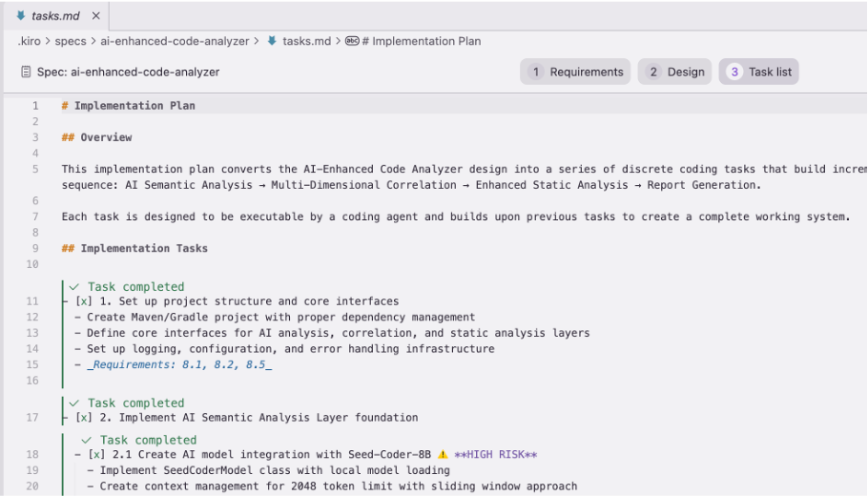Click the checkmark icon above task 2.1
The width and height of the screenshot is (868, 496).
click(86, 441)
